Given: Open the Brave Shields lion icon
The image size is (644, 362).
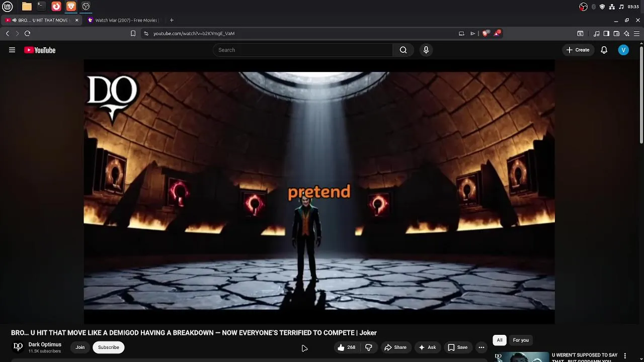Looking at the screenshot, I should tap(486, 33).
